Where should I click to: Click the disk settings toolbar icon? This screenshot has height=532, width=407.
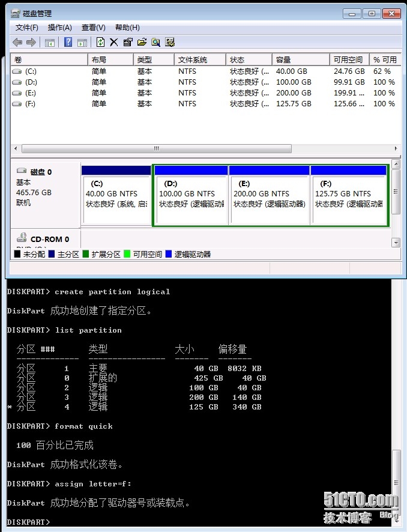click(169, 43)
